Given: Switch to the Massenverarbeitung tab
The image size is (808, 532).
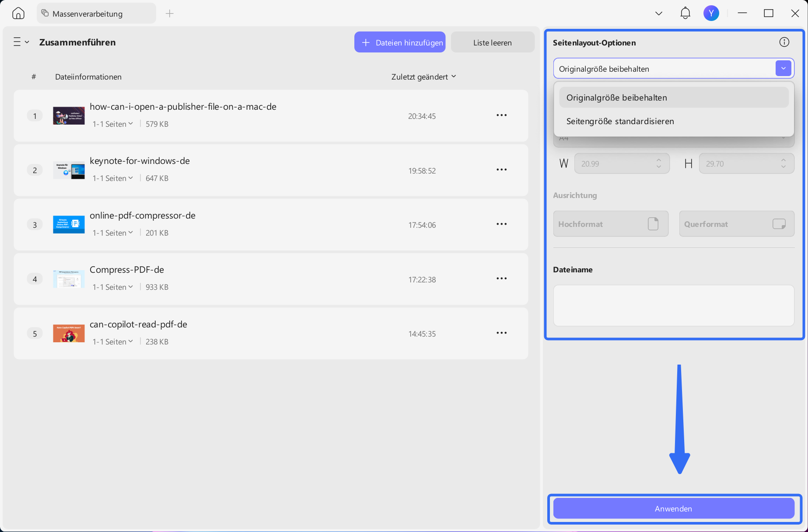Looking at the screenshot, I should tap(97, 14).
